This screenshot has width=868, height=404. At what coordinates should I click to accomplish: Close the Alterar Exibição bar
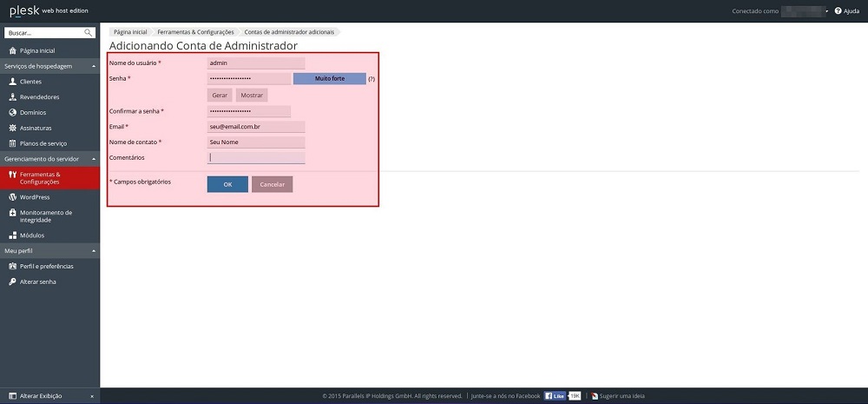click(92, 396)
